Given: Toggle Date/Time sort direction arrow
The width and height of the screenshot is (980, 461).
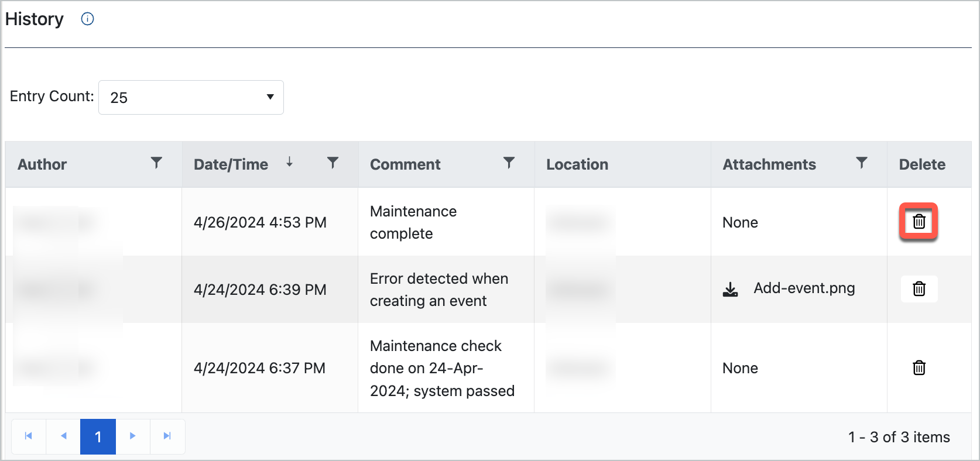Looking at the screenshot, I should click(x=289, y=162).
